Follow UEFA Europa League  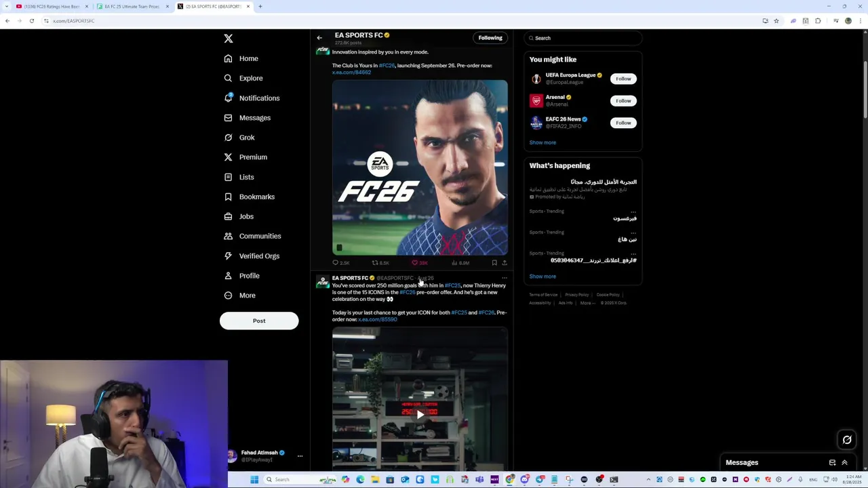623,79
